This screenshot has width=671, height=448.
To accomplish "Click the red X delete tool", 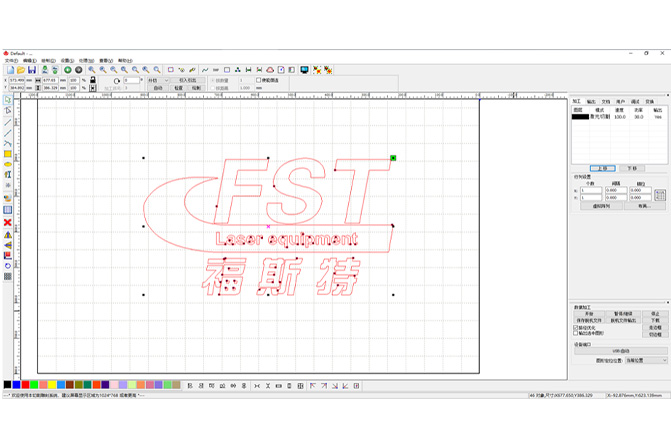I will [x=8, y=223].
